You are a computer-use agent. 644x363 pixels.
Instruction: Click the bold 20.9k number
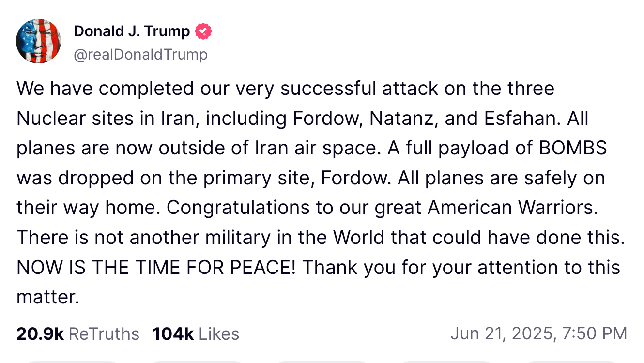pyautogui.click(x=40, y=334)
